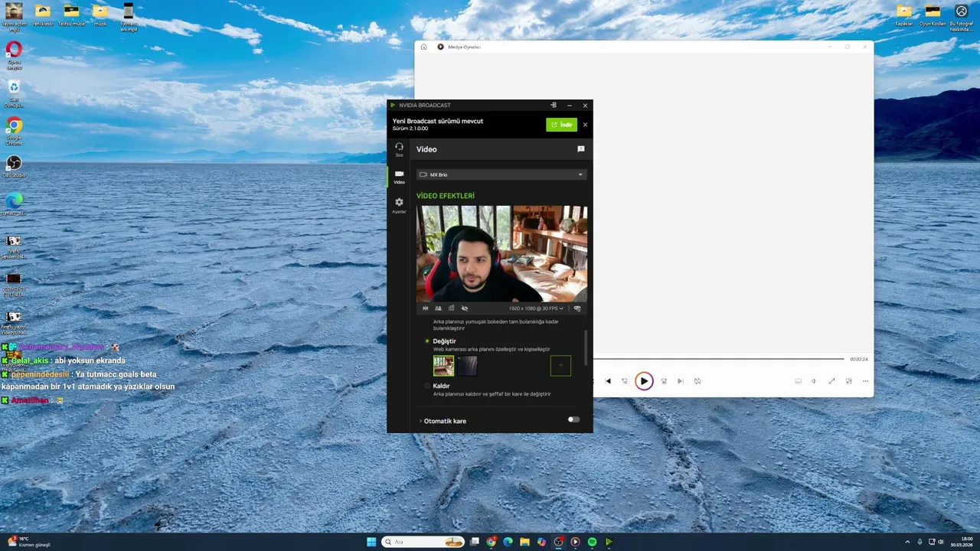Switch the media player to mini player view
The width and height of the screenshot is (980, 551).
point(848,381)
